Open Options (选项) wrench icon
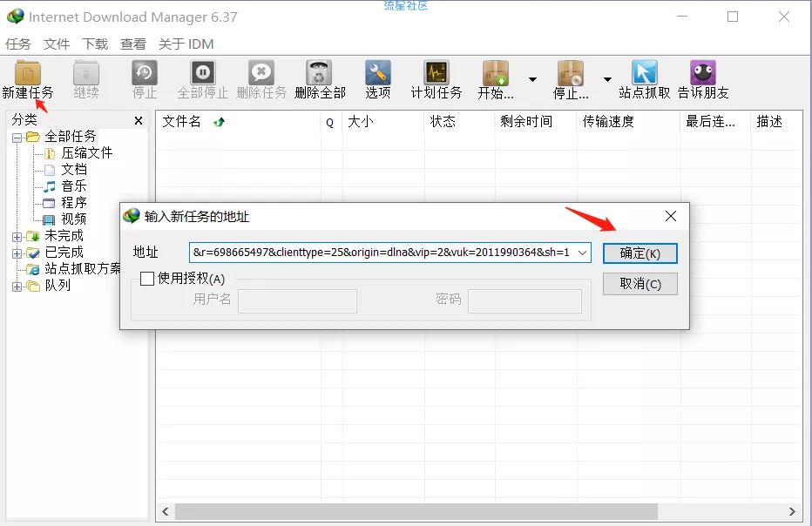Viewport: 812px width, 526px height. (x=377, y=73)
